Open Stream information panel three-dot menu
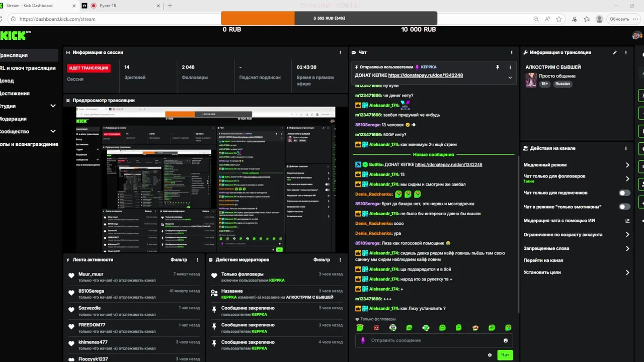Image resolution: width=644 pixels, height=362 pixels. click(x=626, y=52)
